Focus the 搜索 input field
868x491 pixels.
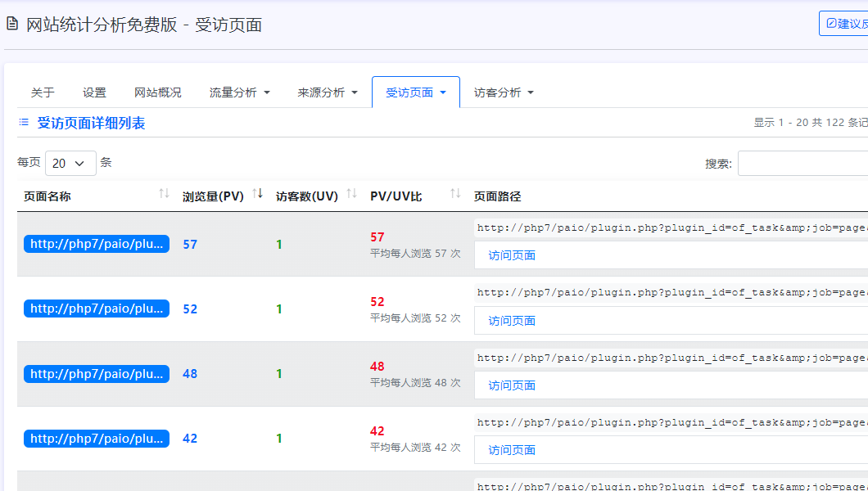click(x=802, y=163)
